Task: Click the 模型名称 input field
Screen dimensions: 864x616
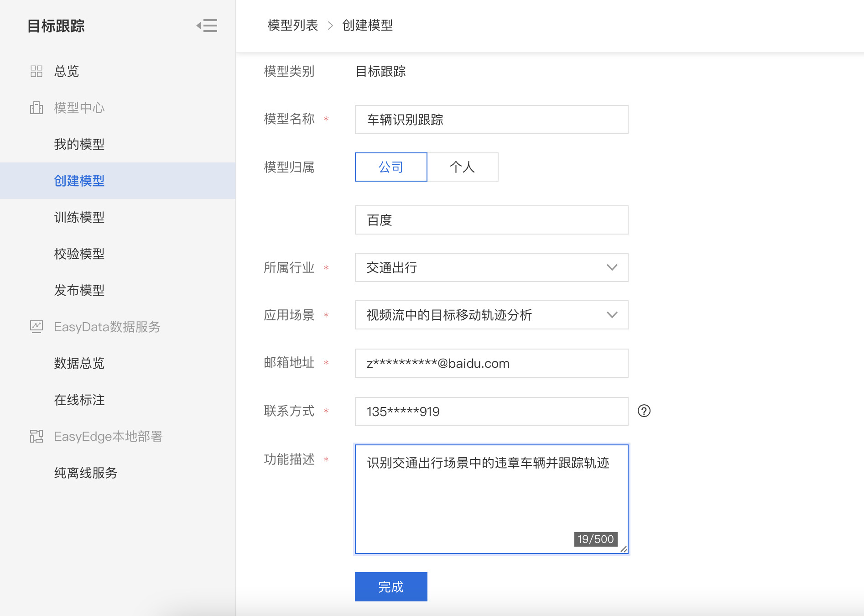Action: tap(492, 120)
